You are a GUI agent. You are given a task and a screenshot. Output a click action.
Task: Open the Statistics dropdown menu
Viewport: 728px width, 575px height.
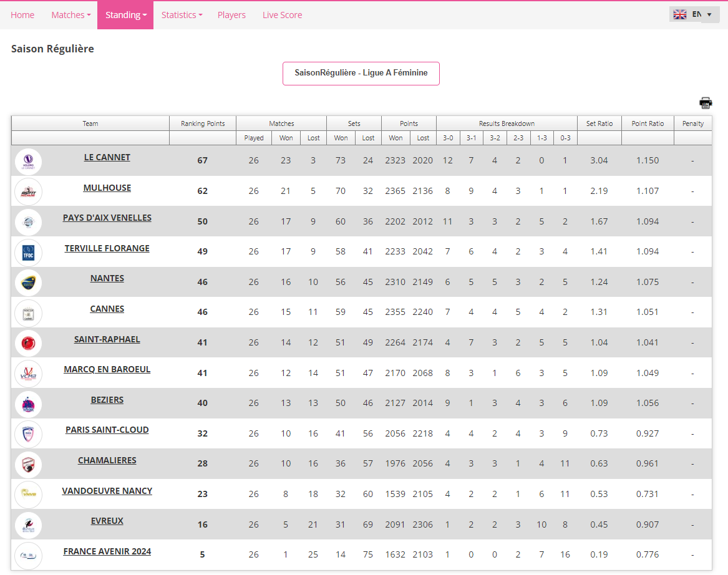coord(182,15)
